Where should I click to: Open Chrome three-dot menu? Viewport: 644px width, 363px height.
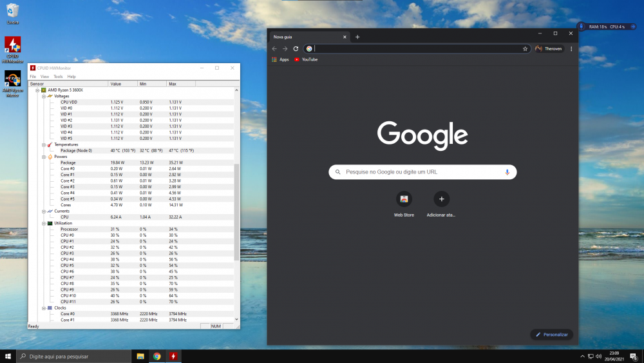571,48
